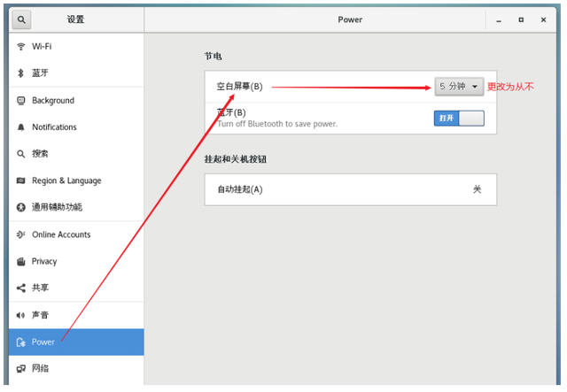Minimize the settings window
567x392 pixels.
[499, 20]
